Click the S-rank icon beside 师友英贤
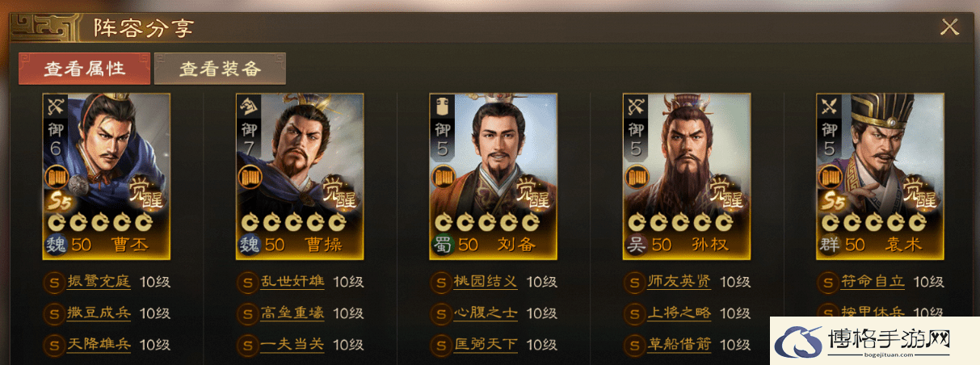 pos(634,283)
